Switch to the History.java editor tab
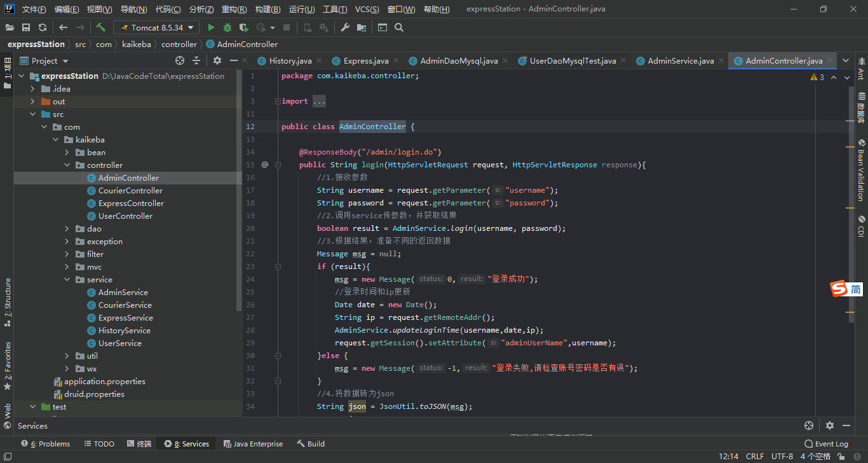Screen dimensions: 868x463 [x=290, y=61]
